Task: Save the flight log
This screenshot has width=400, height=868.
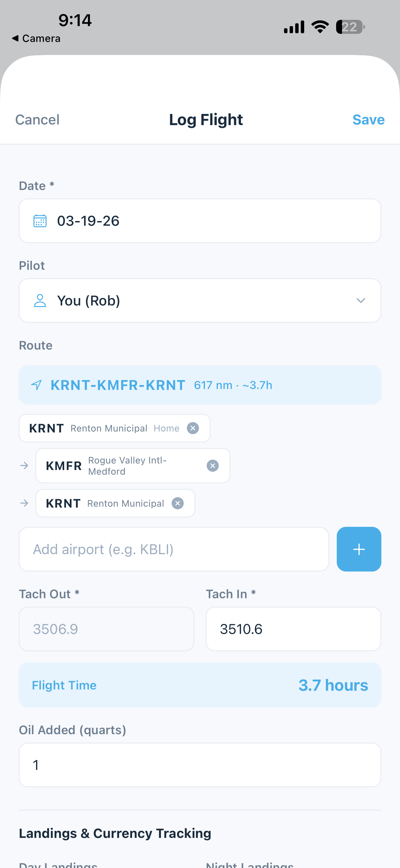Action: 368,119
